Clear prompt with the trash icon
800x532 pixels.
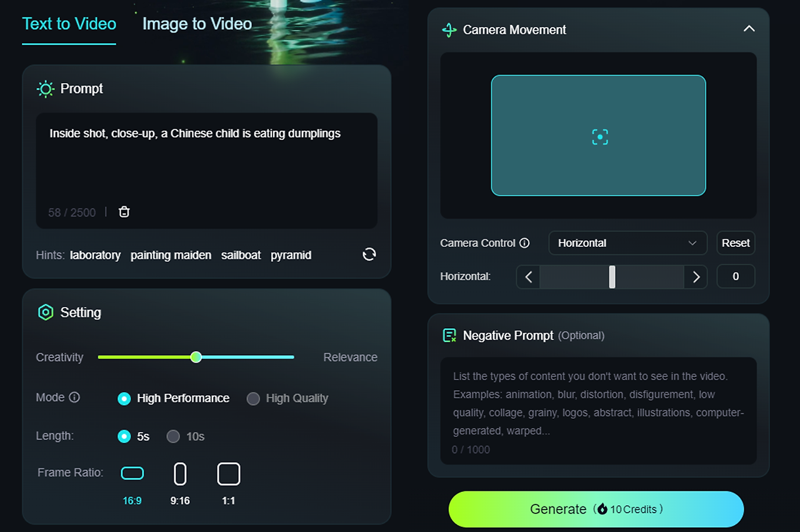[124, 212]
